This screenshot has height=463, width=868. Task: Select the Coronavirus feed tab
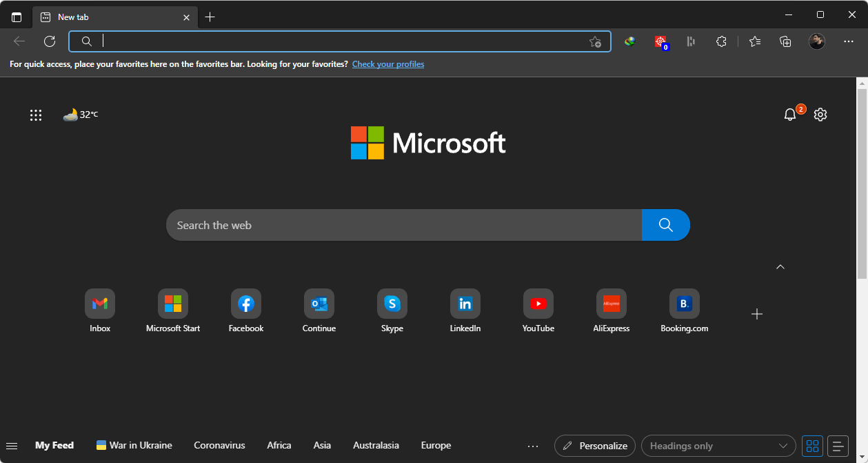tap(219, 445)
